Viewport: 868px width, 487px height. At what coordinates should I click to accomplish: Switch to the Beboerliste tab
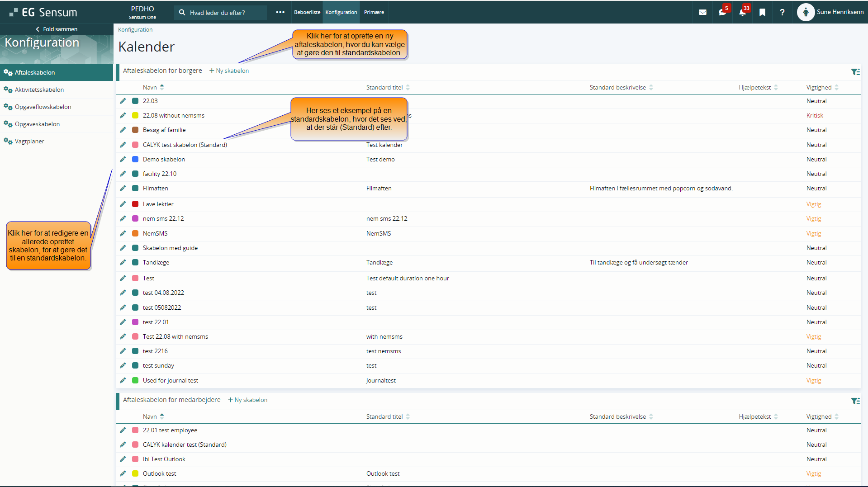(307, 12)
